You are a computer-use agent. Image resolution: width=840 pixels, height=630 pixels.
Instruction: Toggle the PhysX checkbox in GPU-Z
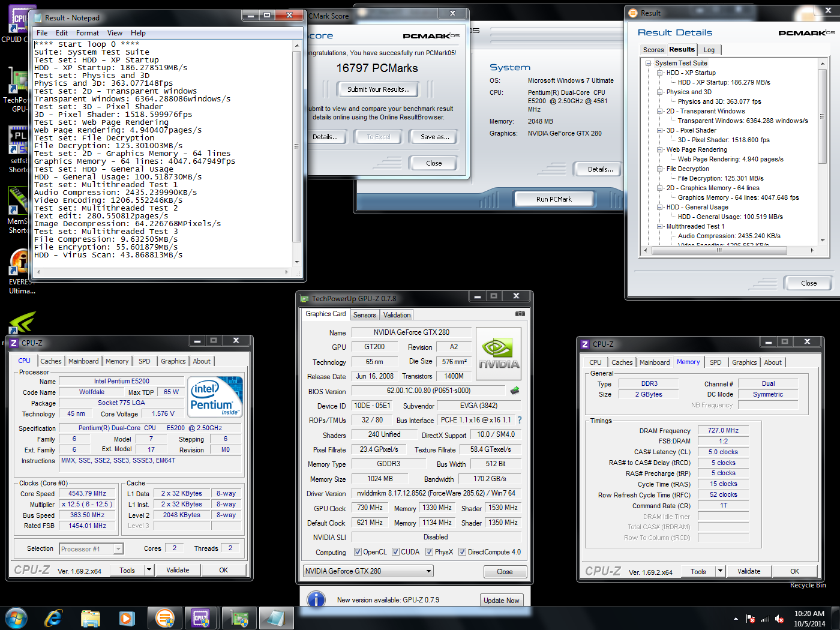click(x=429, y=552)
